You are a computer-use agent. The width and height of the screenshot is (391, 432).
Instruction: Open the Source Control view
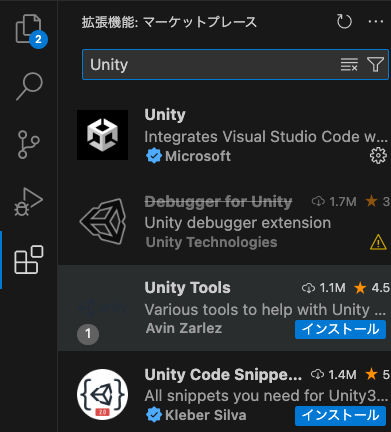(x=29, y=144)
